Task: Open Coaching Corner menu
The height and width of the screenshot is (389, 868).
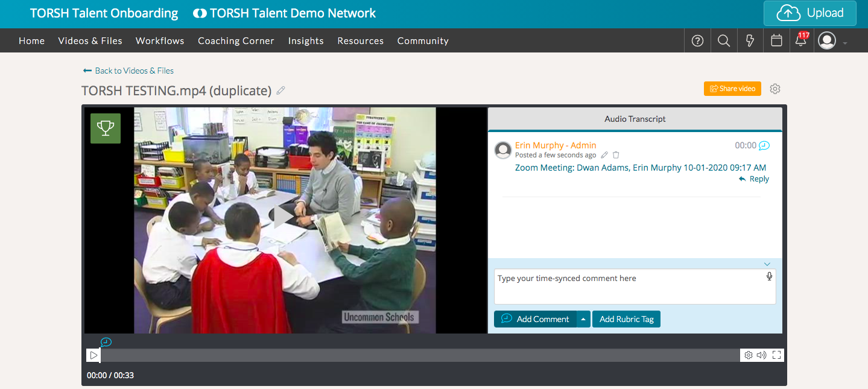Action: 236,41
